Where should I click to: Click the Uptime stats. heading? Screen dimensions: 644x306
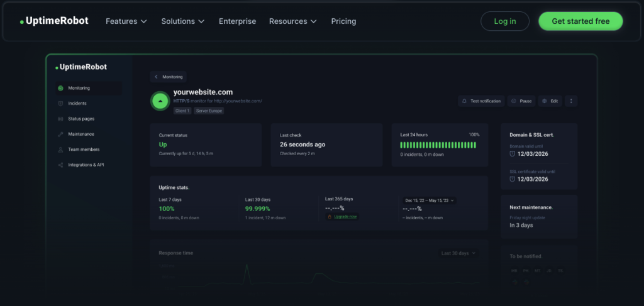[x=174, y=187]
